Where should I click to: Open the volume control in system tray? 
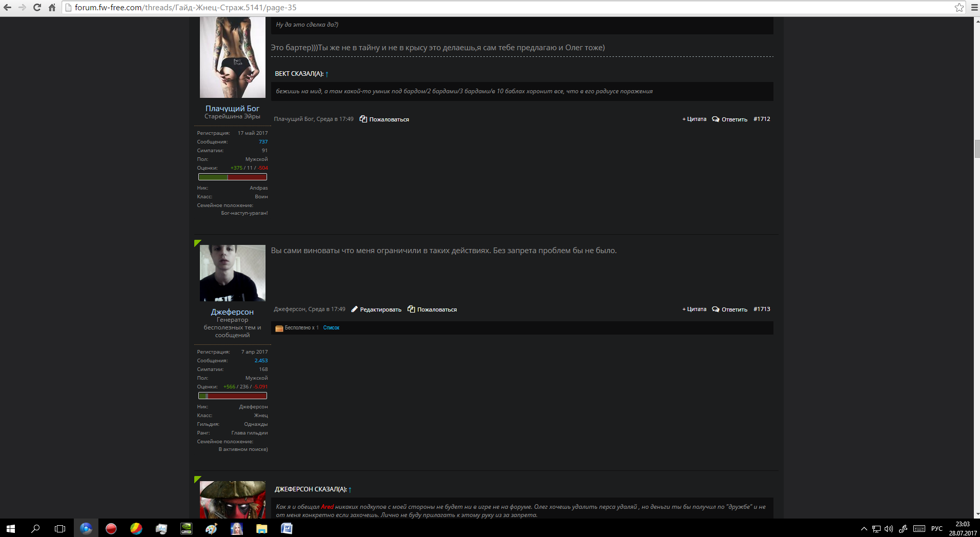[x=889, y=529]
